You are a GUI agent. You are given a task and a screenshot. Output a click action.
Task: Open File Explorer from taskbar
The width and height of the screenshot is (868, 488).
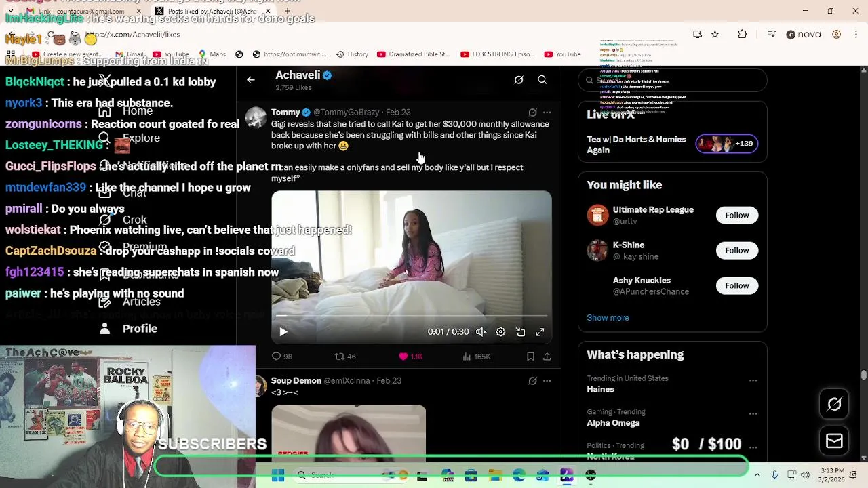click(x=495, y=476)
